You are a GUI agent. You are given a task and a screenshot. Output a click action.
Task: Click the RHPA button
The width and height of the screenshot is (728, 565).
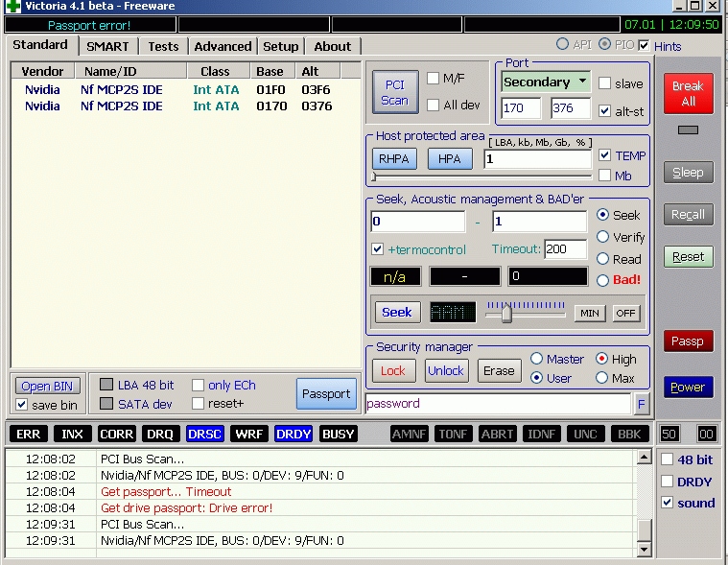394,159
